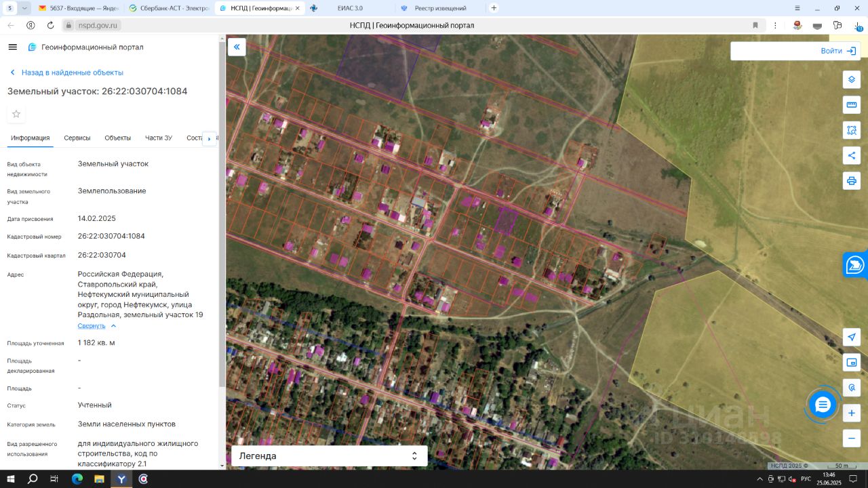Go back in browser history
Screen dimensions: 868x488
[11, 25]
